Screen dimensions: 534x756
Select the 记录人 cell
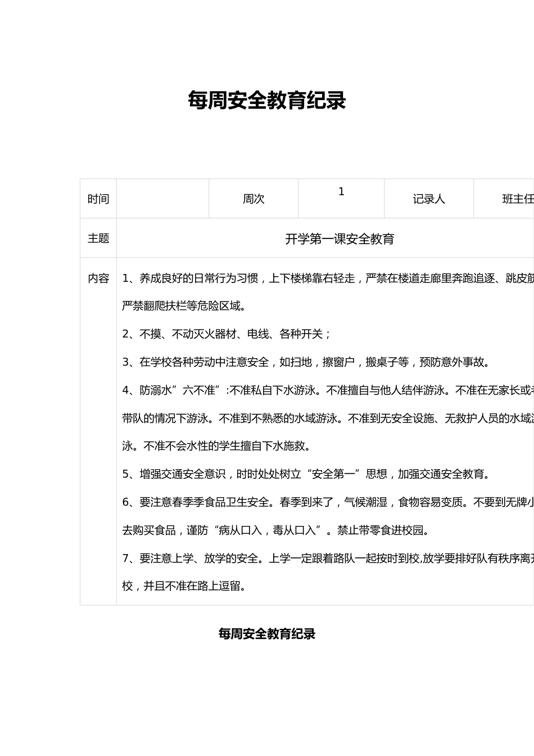[429, 199]
